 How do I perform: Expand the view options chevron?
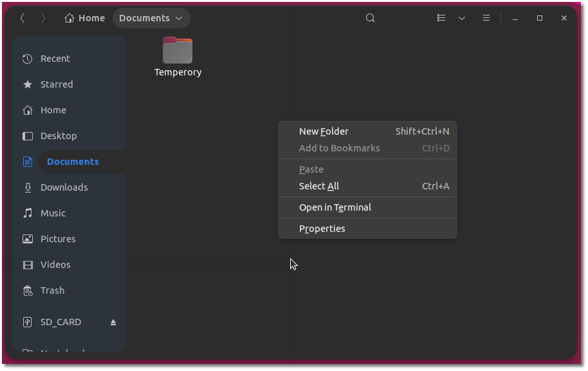point(462,18)
